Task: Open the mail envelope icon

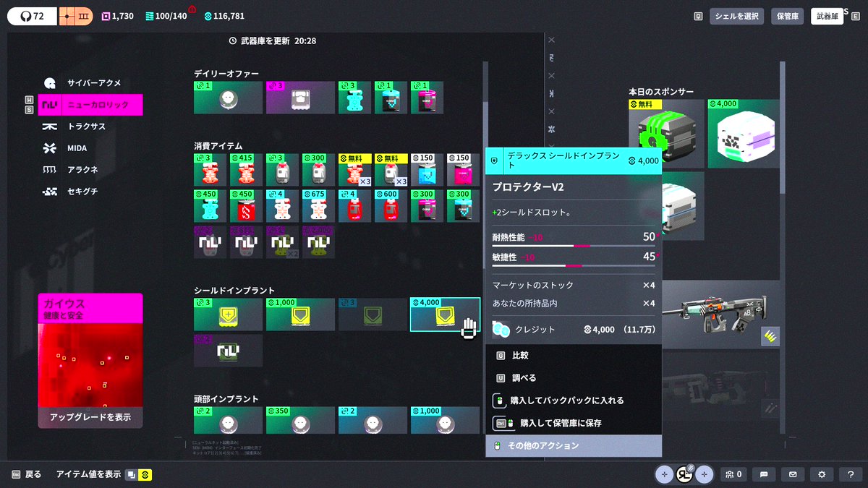Action: click(792, 474)
